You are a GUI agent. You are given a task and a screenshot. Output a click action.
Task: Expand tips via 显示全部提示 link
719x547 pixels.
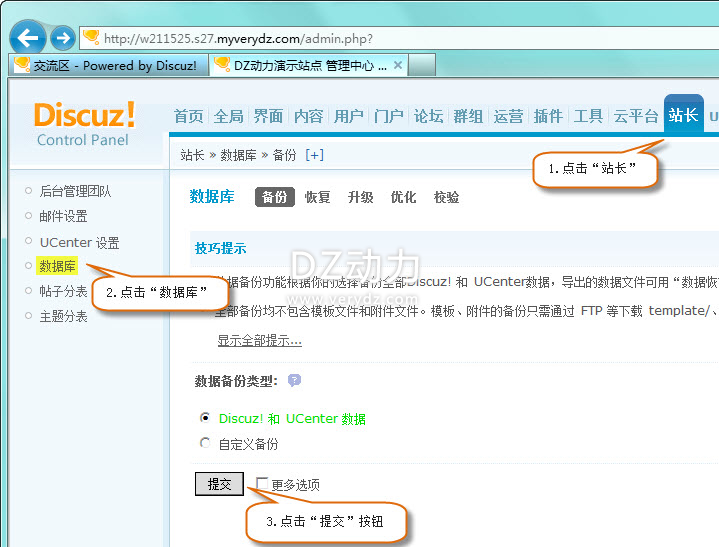(259, 340)
